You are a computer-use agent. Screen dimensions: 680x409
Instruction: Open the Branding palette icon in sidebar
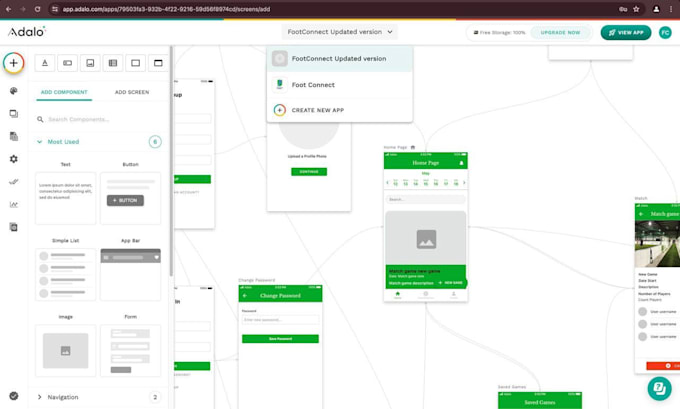point(13,91)
